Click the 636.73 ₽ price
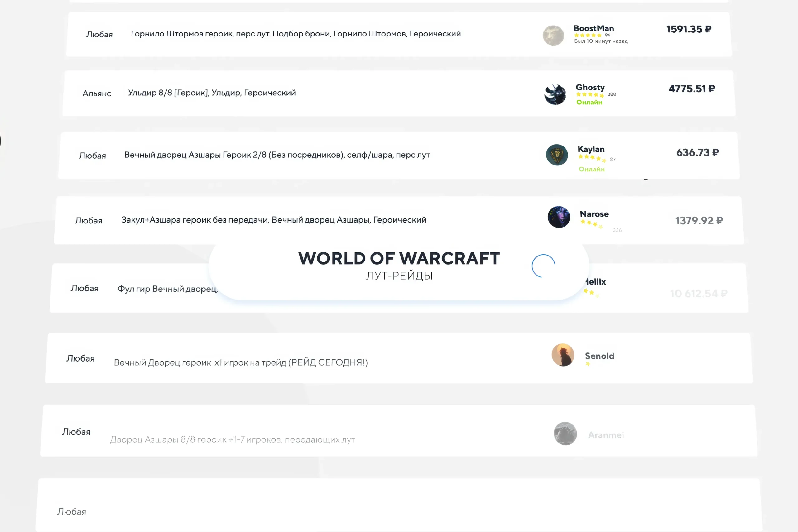Viewport: 798px width, 532px height. (x=697, y=153)
